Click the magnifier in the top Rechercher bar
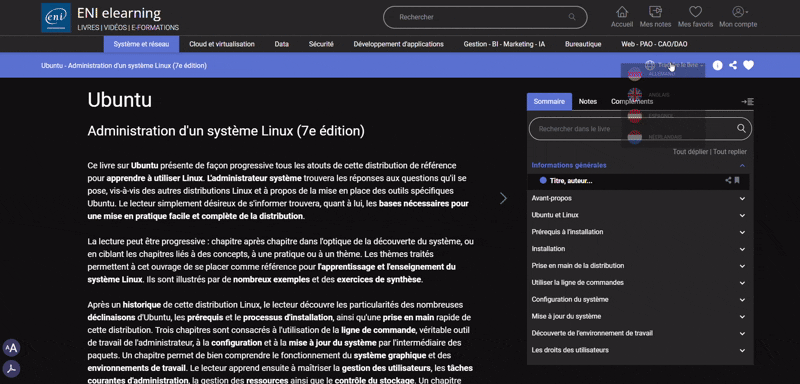The image size is (800, 384). tap(572, 17)
